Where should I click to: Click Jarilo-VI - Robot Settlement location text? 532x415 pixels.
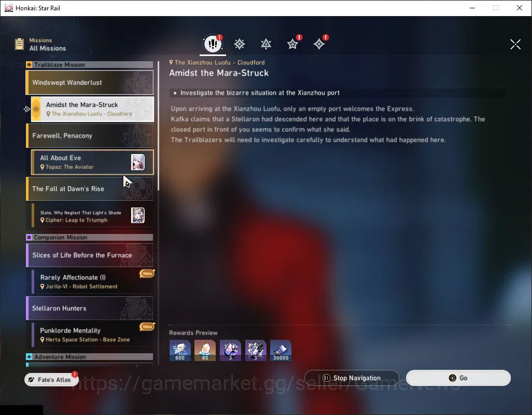pyautogui.click(x=81, y=286)
